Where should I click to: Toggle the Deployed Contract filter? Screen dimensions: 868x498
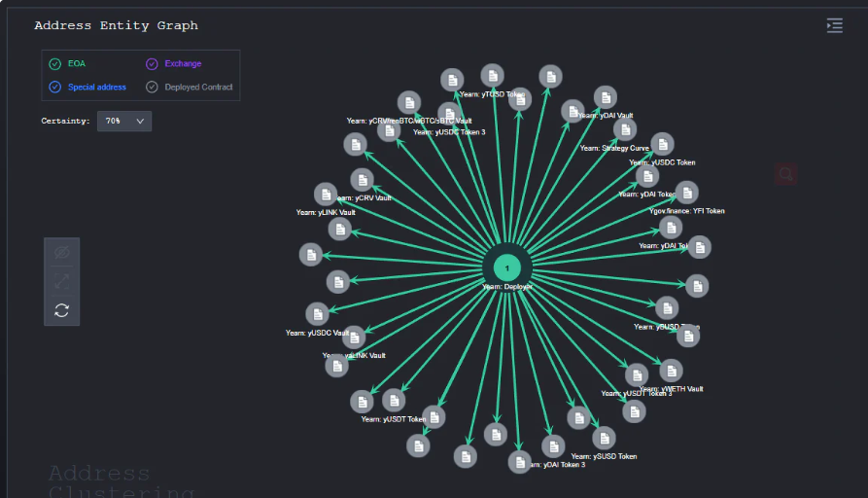point(189,87)
